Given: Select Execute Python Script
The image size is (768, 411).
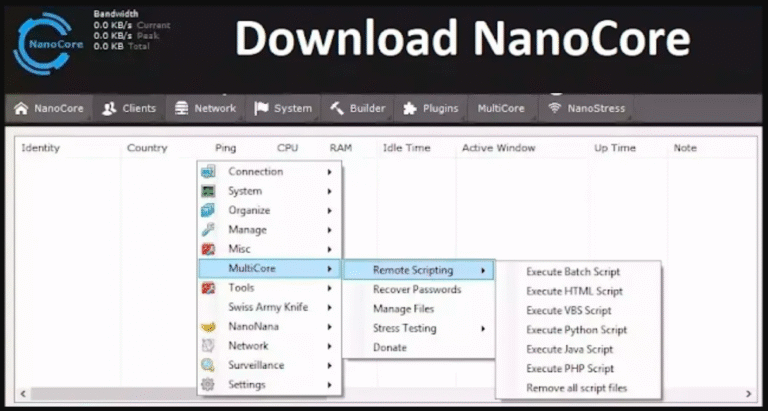Looking at the screenshot, I should 578,330.
